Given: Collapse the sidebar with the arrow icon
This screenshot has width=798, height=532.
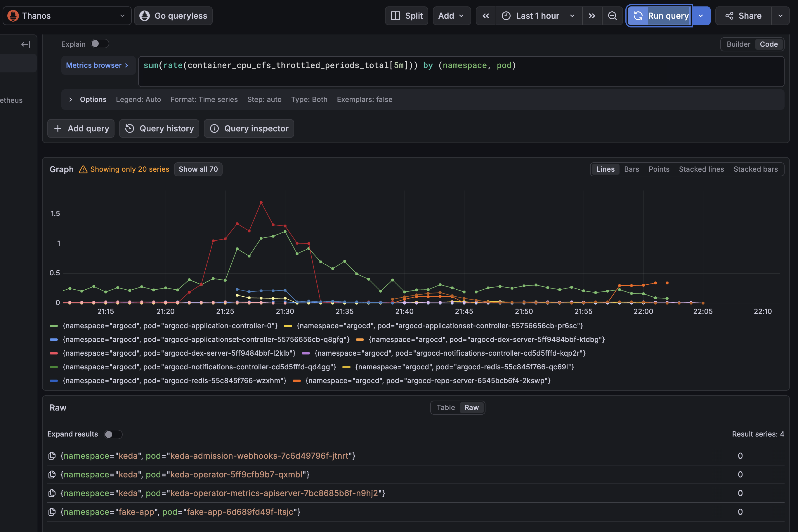Looking at the screenshot, I should [26, 44].
